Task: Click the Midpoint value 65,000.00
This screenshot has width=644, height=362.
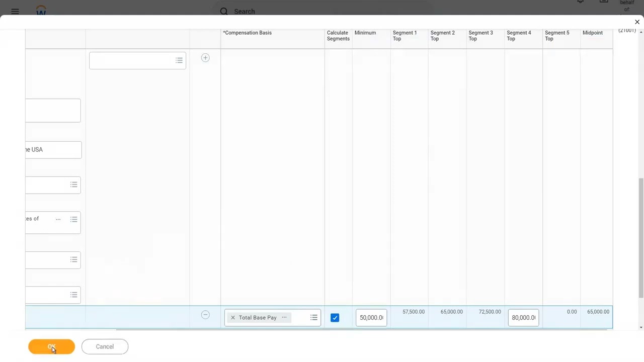Action: pyautogui.click(x=598, y=312)
